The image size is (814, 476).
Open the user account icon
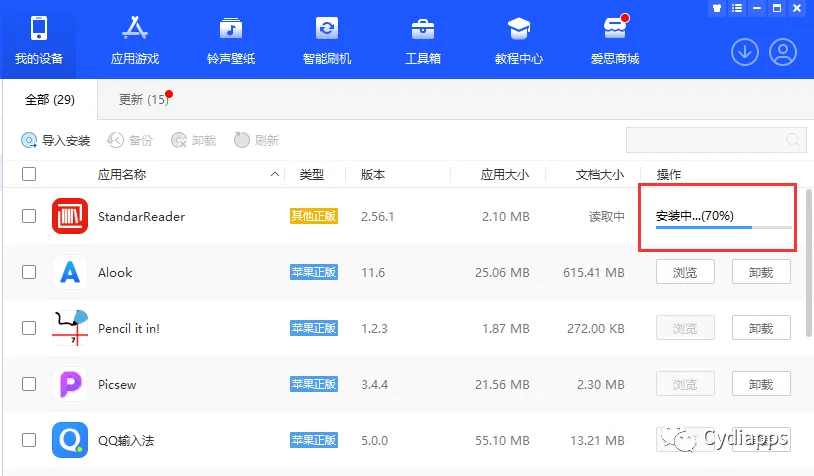point(783,52)
